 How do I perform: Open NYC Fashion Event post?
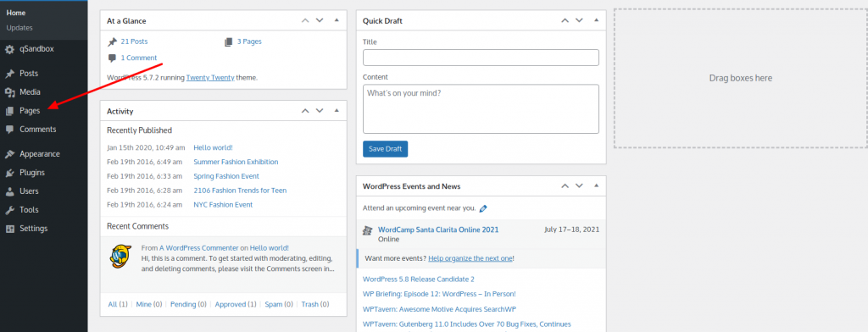[x=223, y=205]
